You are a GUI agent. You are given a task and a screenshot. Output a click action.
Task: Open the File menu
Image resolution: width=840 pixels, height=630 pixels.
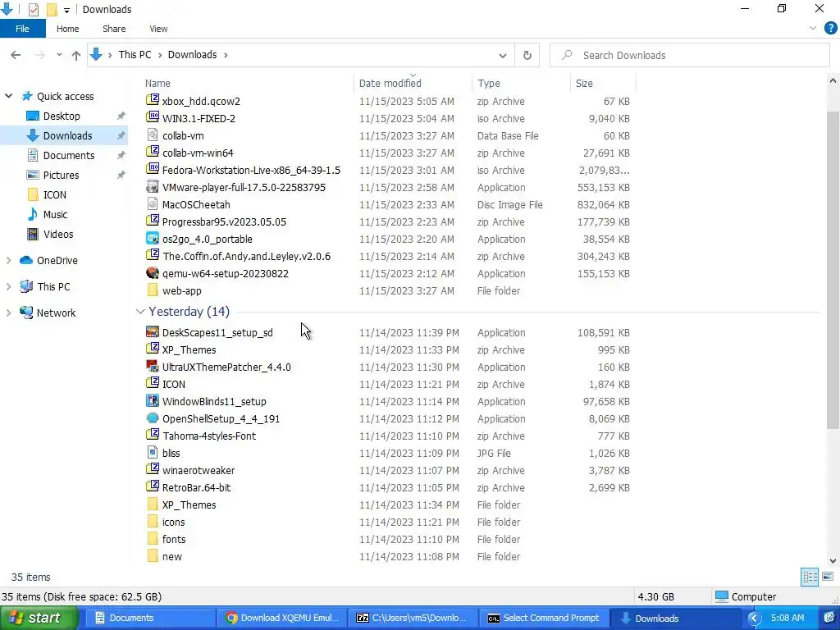(x=22, y=29)
